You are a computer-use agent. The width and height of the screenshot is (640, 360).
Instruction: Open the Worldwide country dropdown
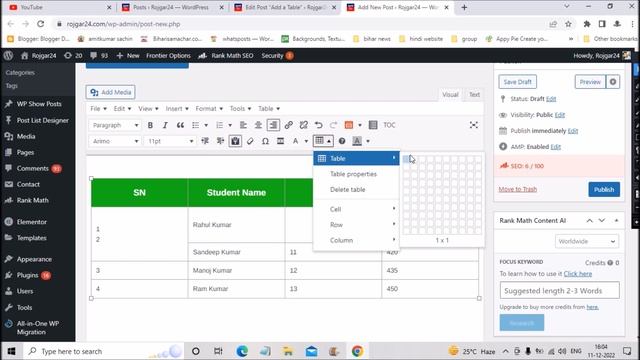pyautogui.click(x=587, y=241)
